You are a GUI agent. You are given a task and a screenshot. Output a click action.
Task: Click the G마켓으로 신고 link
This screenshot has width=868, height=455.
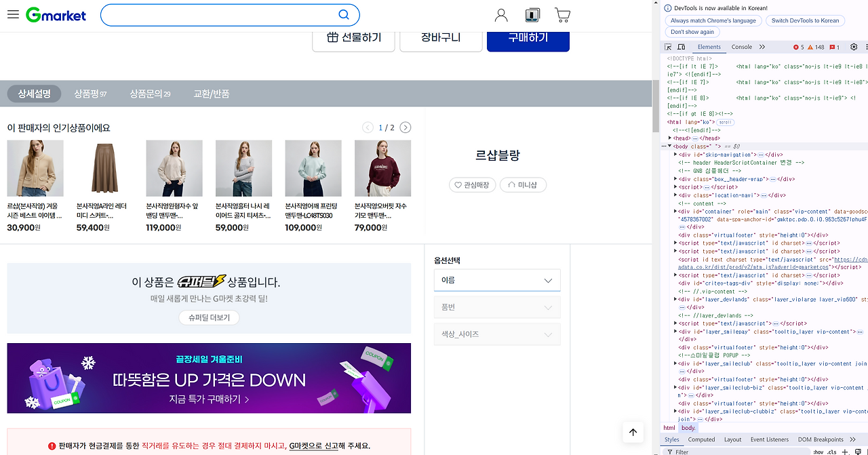coord(313,446)
